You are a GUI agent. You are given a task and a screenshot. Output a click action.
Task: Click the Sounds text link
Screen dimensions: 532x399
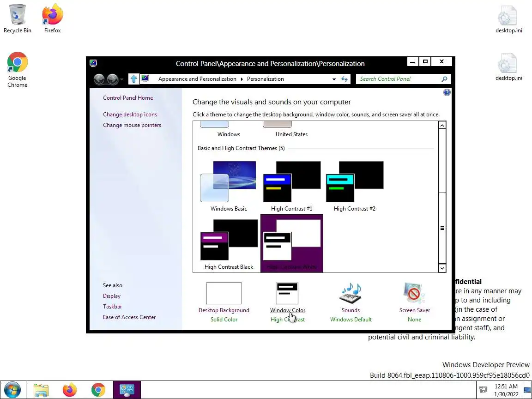pyautogui.click(x=351, y=310)
